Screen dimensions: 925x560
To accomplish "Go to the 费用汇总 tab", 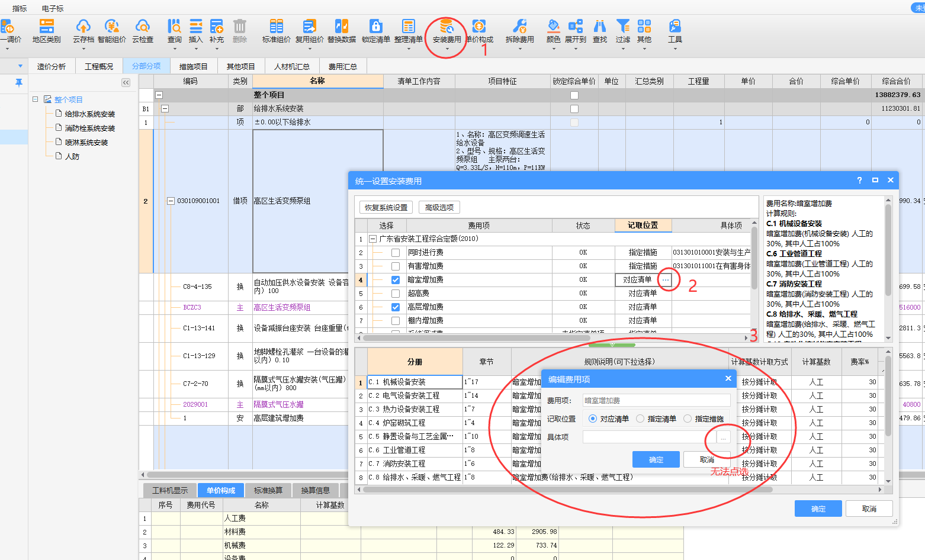I will coord(343,66).
